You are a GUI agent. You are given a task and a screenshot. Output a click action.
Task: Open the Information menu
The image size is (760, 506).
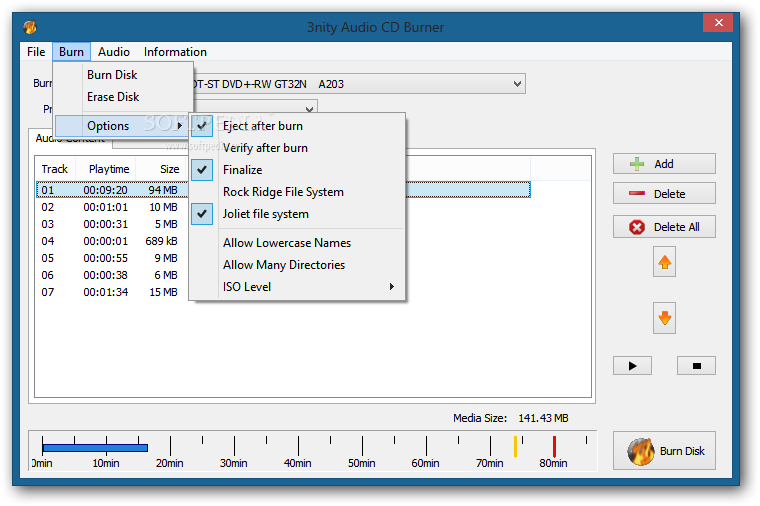175,52
